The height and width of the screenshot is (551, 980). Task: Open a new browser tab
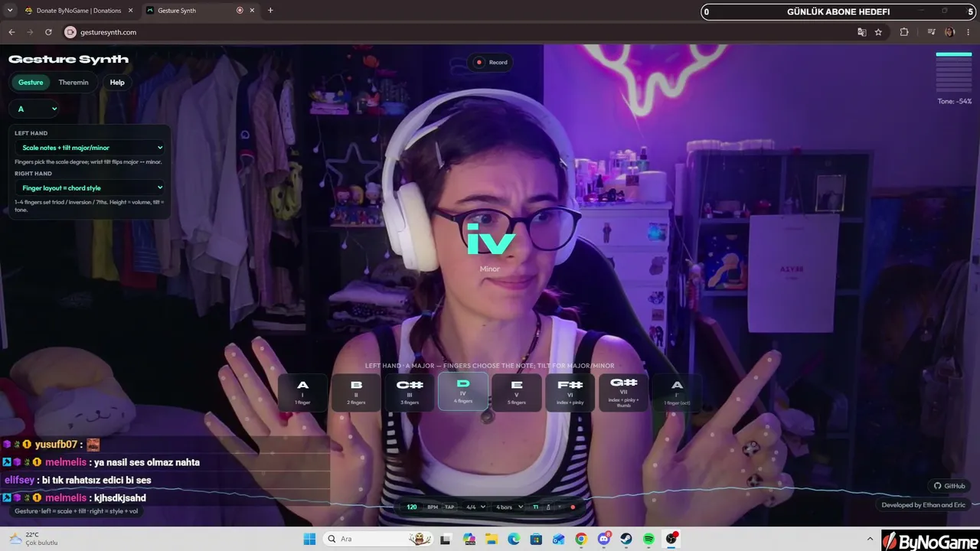click(270, 11)
